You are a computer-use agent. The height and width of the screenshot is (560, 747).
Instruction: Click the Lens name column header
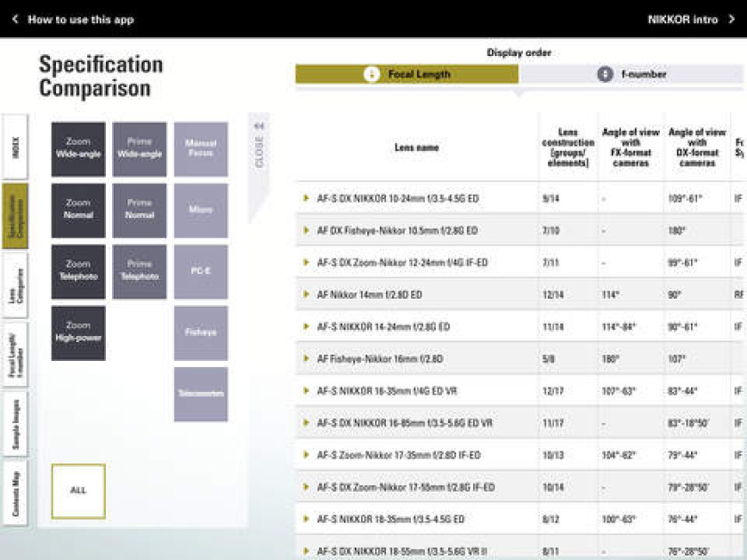(417, 148)
